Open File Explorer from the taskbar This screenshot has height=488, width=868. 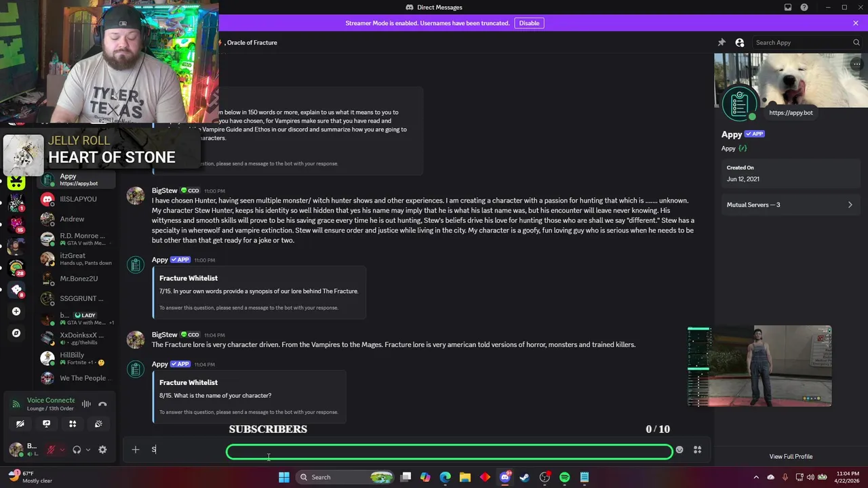(465, 477)
